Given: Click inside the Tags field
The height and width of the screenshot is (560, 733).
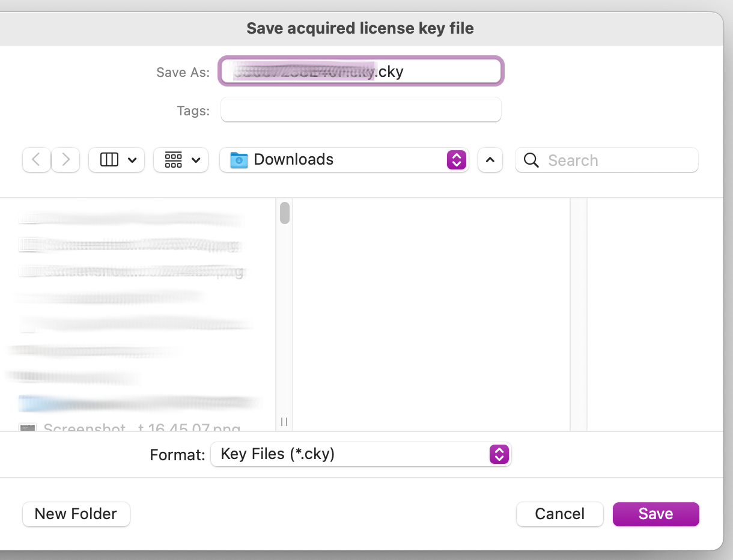Looking at the screenshot, I should [360, 109].
